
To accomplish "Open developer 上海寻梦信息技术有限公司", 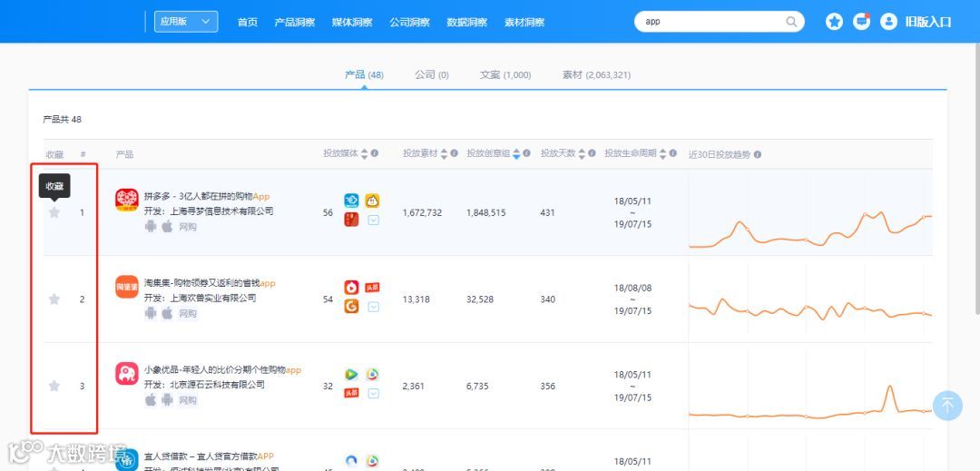I will point(209,211).
